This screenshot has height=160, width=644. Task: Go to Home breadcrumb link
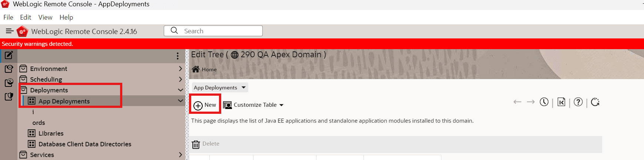click(209, 69)
